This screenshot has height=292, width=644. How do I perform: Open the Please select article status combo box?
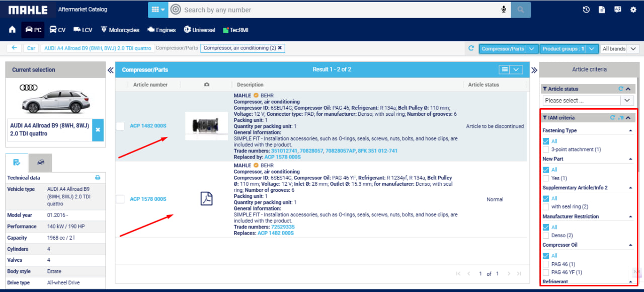[x=587, y=101]
